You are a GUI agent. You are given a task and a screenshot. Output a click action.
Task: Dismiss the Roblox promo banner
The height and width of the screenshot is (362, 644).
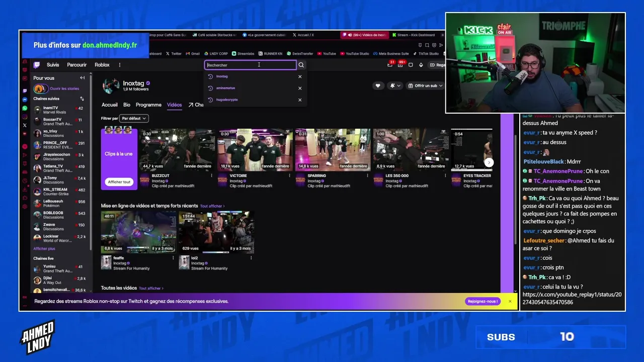pyautogui.click(x=510, y=301)
